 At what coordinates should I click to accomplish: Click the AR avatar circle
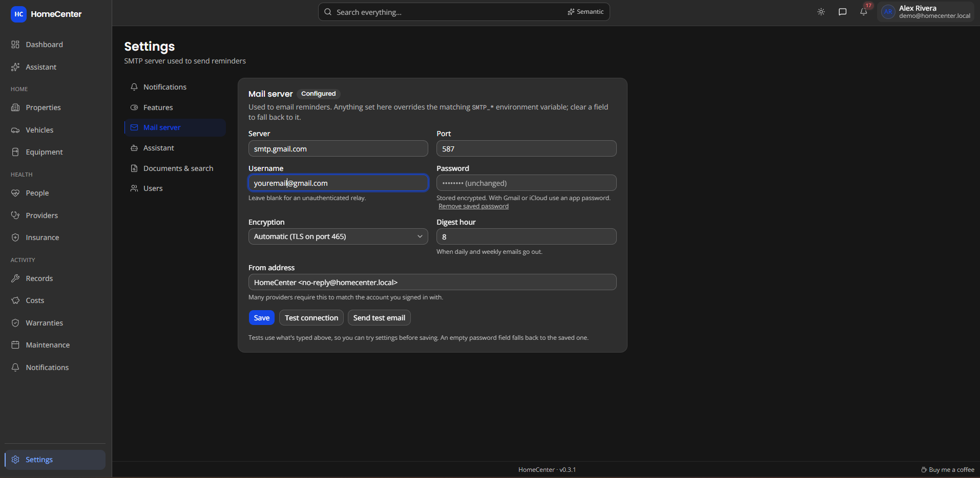(888, 12)
